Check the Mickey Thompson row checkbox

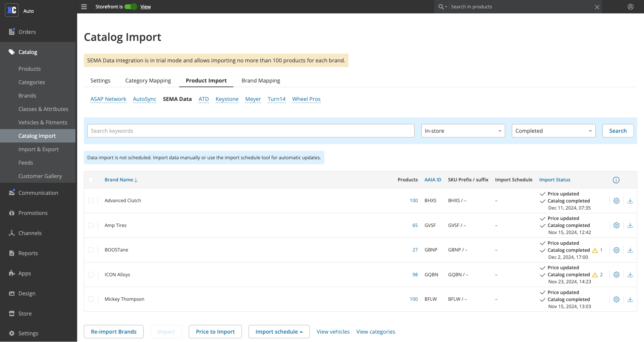pyautogui.click(x=91, y=299)
